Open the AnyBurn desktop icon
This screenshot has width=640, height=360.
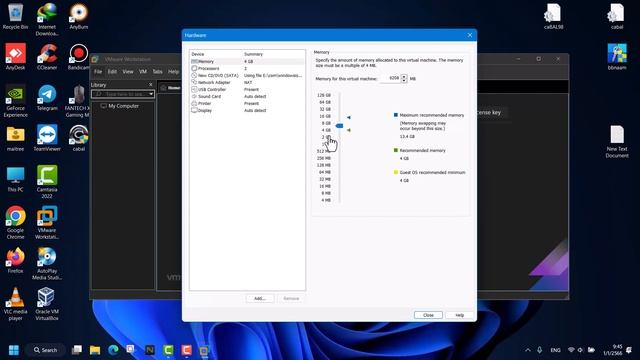click(79, 17)
